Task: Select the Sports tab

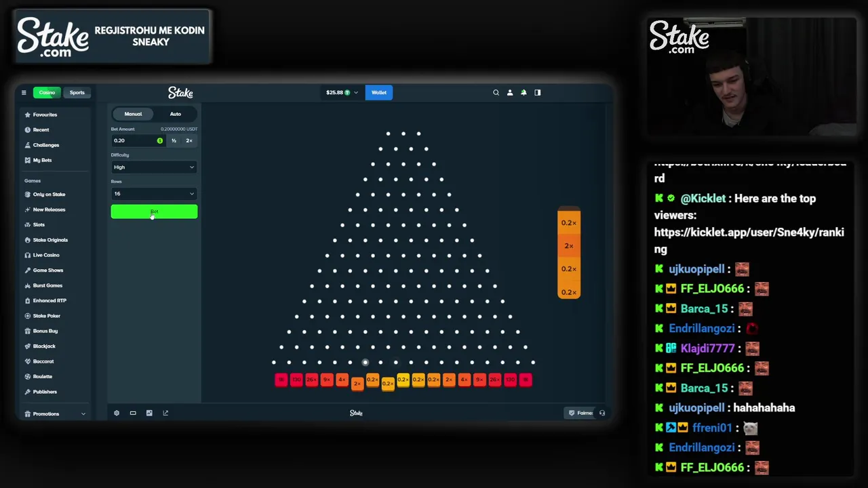Action: coord(77,92)
